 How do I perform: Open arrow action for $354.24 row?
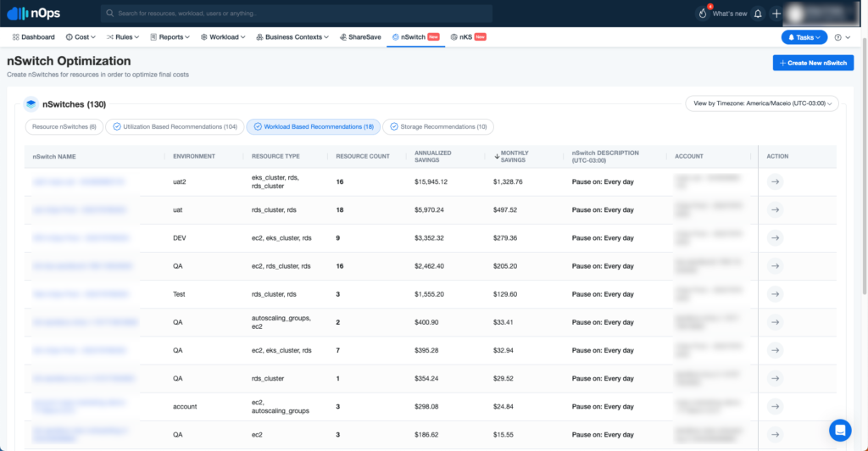click(x=775, y=378)
